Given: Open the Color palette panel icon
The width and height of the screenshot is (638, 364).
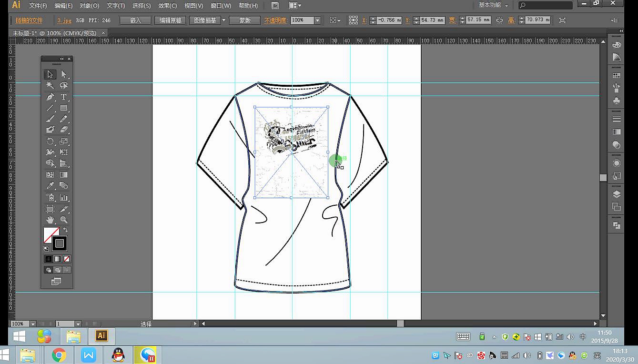Looking at the screenshot, I should 617,45.
